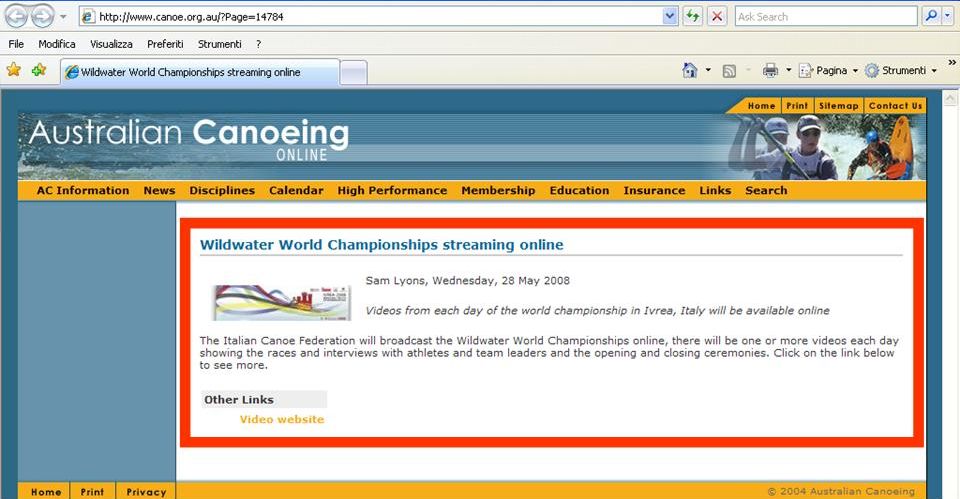Open the Pagina toolbar menu

pos(828,70)
